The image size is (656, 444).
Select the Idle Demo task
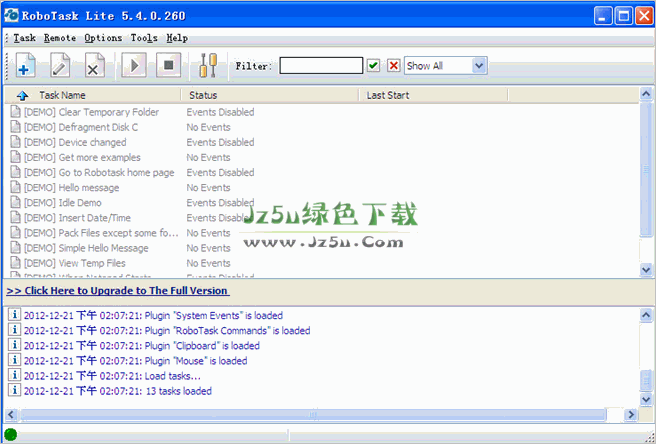point(63,203)
